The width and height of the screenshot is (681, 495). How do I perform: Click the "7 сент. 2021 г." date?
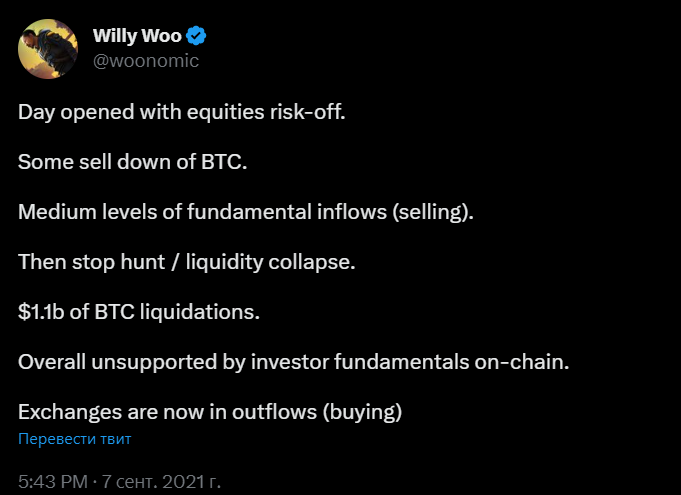(x=162, y=481)
